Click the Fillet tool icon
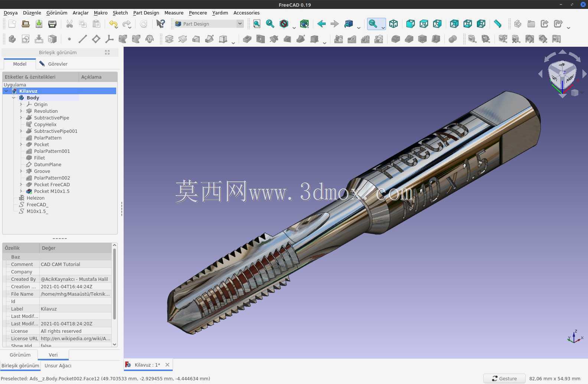Image resolution: width=588 pixels, height=384 pixels. click(396, 39)
